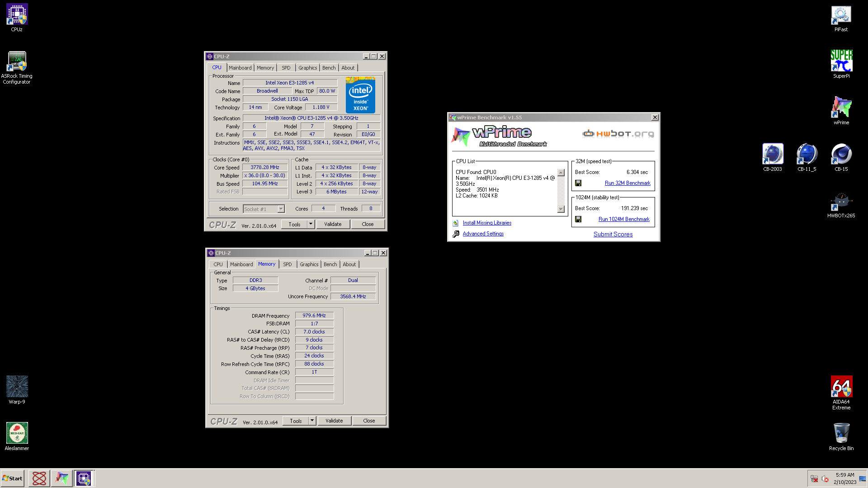Viewport: 868px width, 488px height.
Task: Open the AIDA64 Extreme shortcut
Action: [x=841, y=393]
